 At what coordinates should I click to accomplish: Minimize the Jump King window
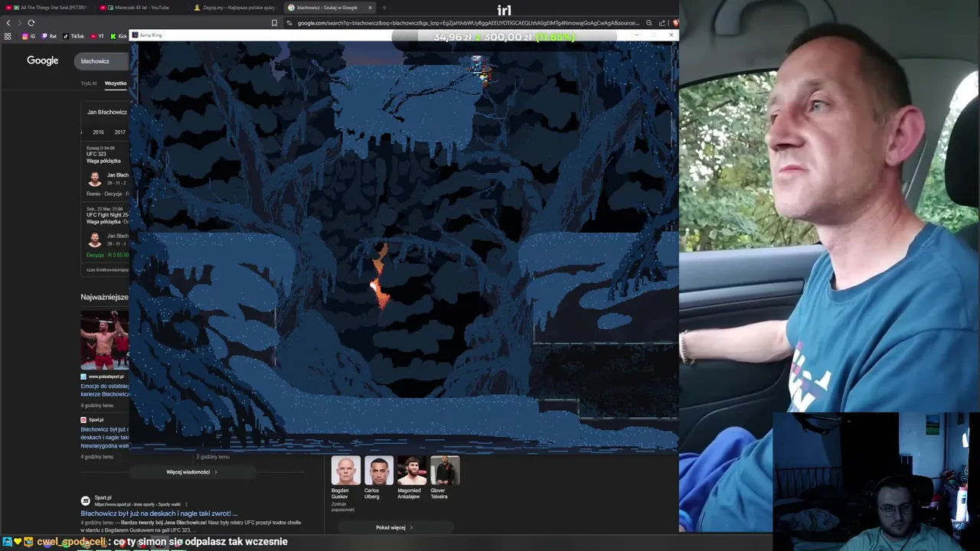[638, 35]
